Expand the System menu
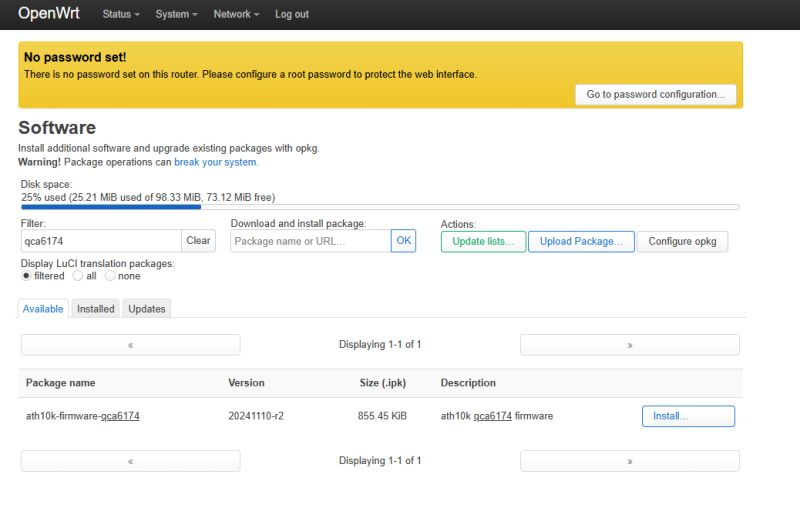800x511 pixels. 176,14
